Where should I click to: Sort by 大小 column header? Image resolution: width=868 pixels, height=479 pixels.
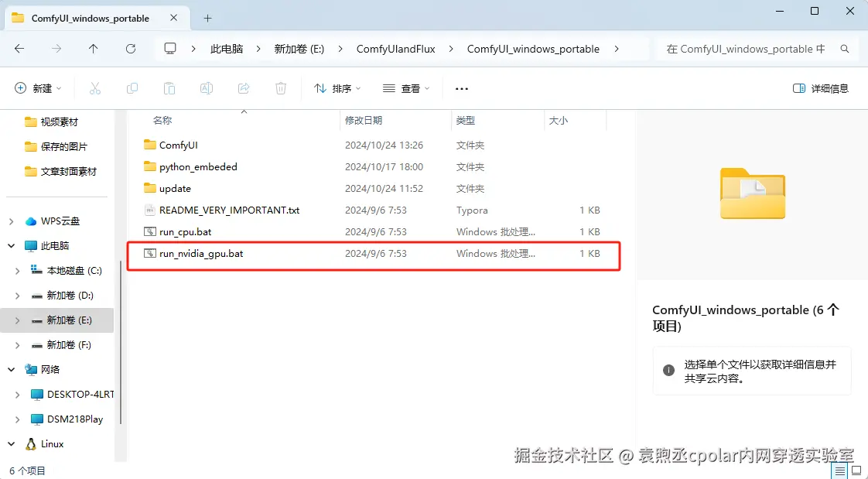tap(558, 120)
